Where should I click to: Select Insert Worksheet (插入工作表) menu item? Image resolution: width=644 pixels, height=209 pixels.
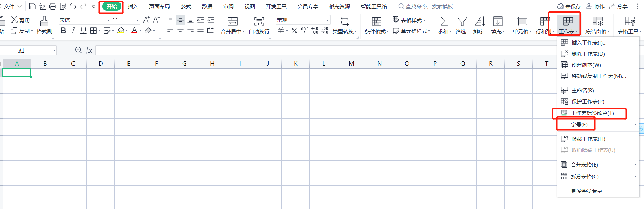tap(598, 42)
